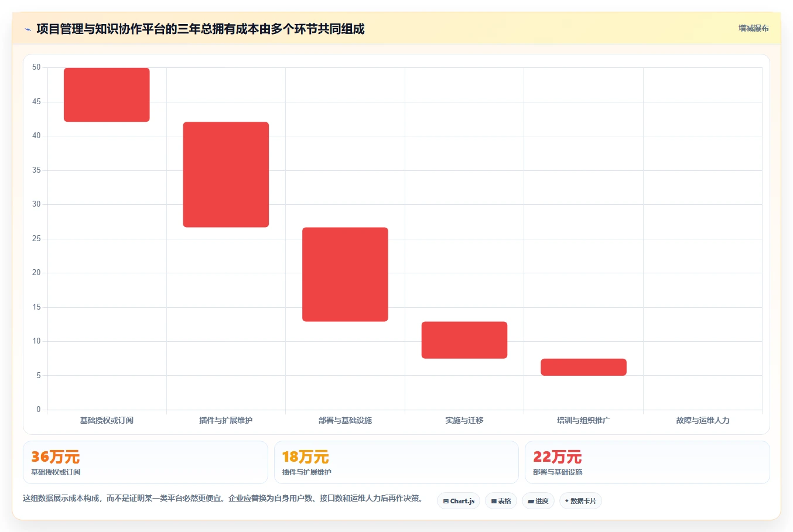The image size is (793, 532).
Task: Click the 故障与运维人力 axis label
Action: 703,420
